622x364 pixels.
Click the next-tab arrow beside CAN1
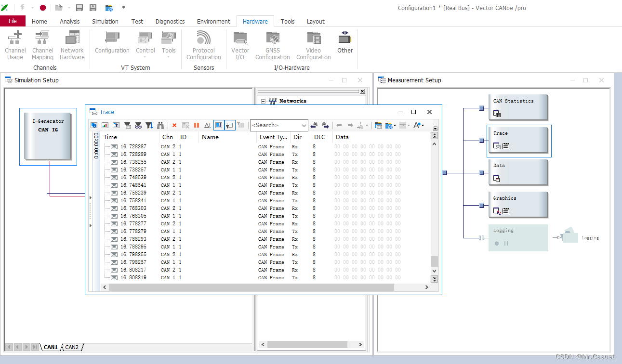26,347
